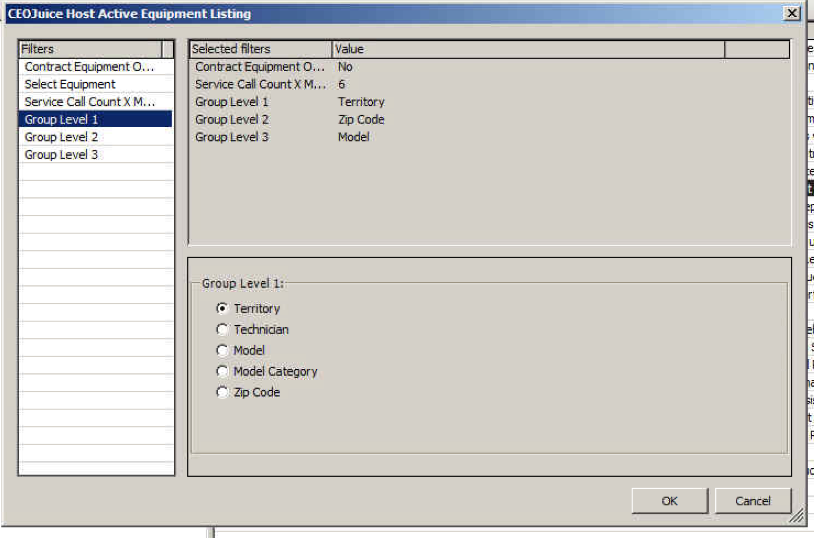Close the Active Equipment Listing dialog

792,13
